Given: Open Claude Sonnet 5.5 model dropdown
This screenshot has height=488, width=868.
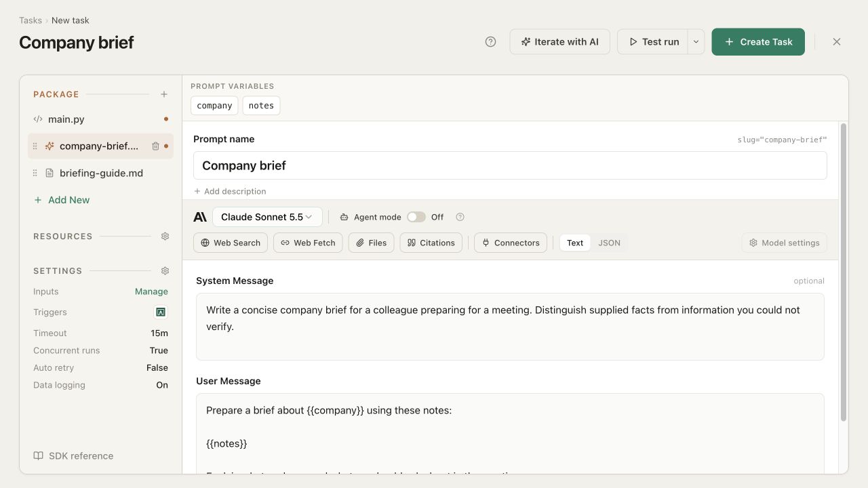Looking at the screenshot, I should (267, 217).
